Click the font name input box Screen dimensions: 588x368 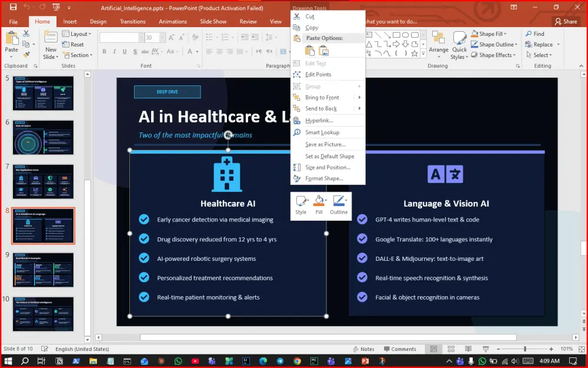(x=119, y=37)
